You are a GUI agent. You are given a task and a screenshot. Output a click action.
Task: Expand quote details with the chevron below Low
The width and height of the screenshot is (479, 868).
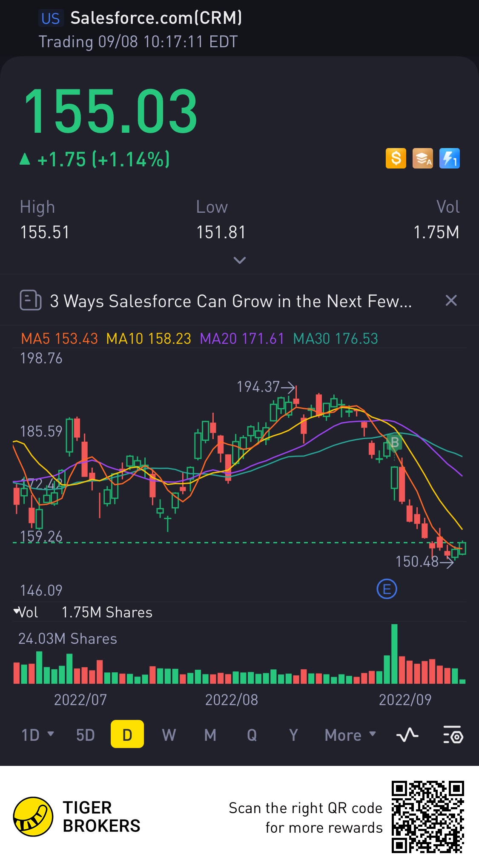[240, 260]
